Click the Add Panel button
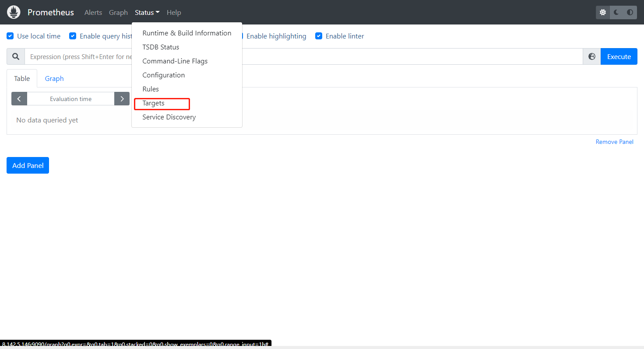 pos(28,165)
